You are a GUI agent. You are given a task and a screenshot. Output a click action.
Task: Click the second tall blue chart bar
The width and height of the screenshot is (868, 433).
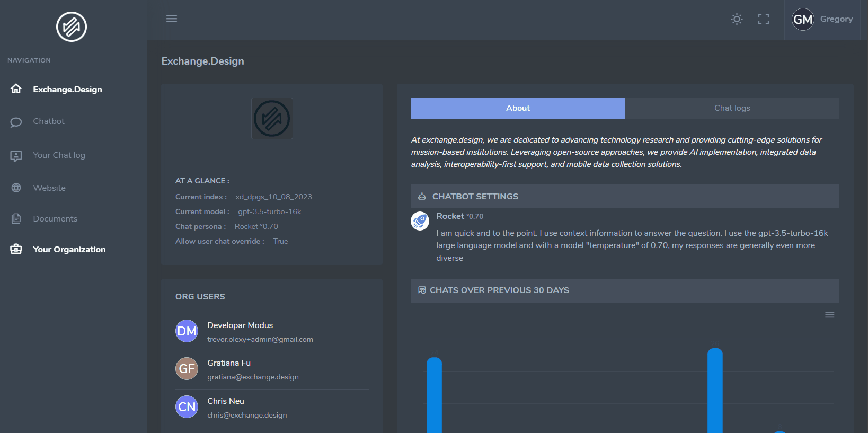715,391
